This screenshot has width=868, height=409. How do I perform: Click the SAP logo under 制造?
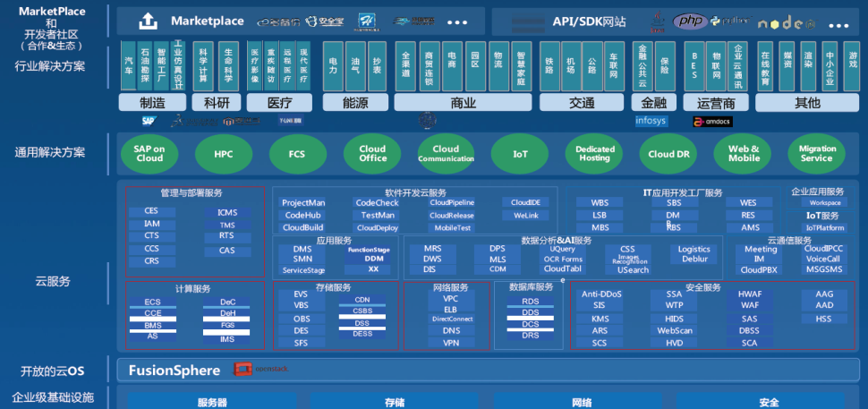tap(149, 120)
